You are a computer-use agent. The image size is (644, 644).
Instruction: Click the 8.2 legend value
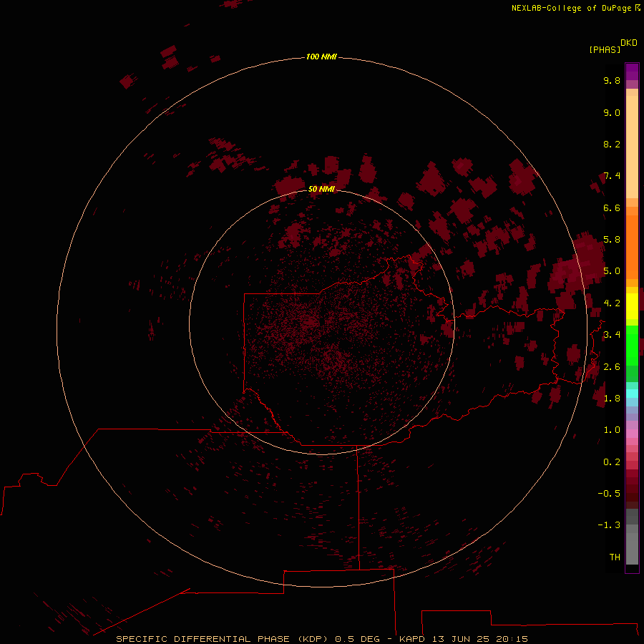[x=612, y=144]
